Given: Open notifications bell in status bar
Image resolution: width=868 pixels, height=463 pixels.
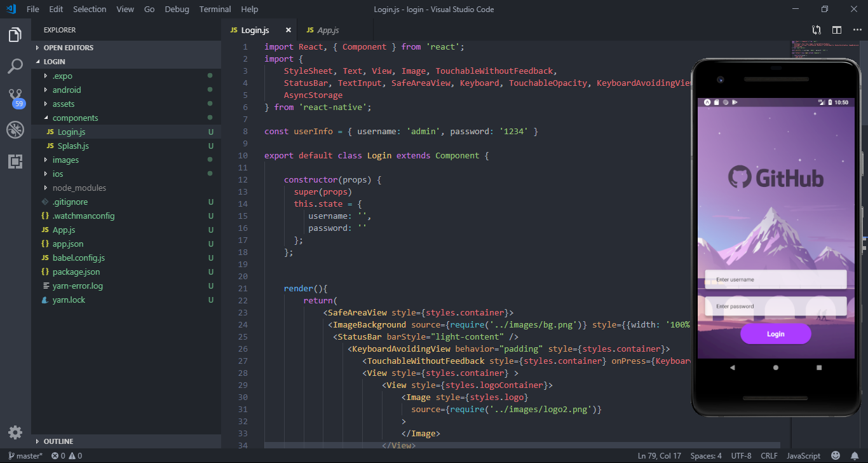Looking at the screenshot, I should pyautogui.click(x=855, y=455).
